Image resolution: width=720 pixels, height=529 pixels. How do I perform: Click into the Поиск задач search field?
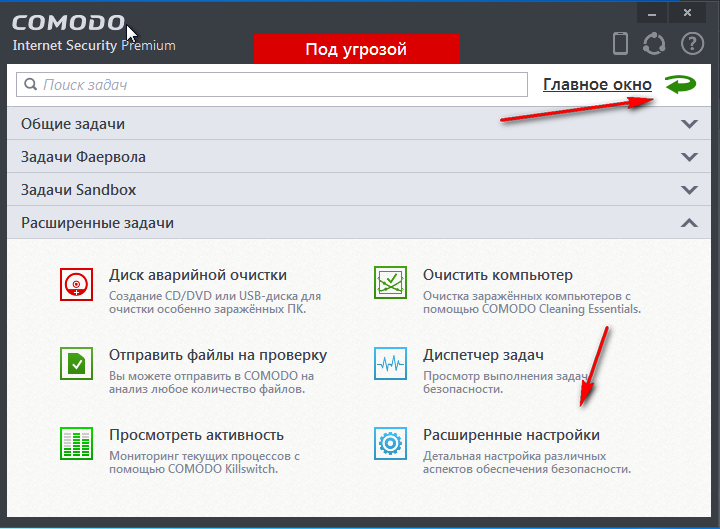click(x=272, y=84)
